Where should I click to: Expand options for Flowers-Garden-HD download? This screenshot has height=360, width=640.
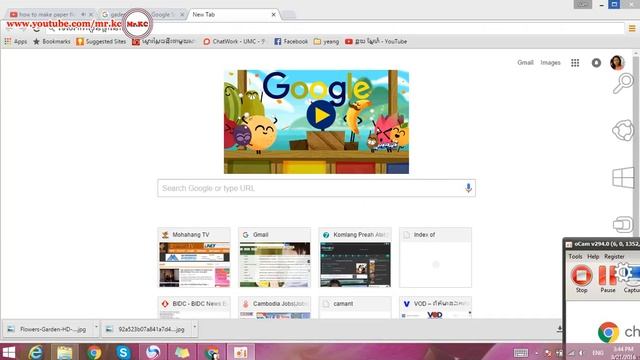click(x=96, y=327)
